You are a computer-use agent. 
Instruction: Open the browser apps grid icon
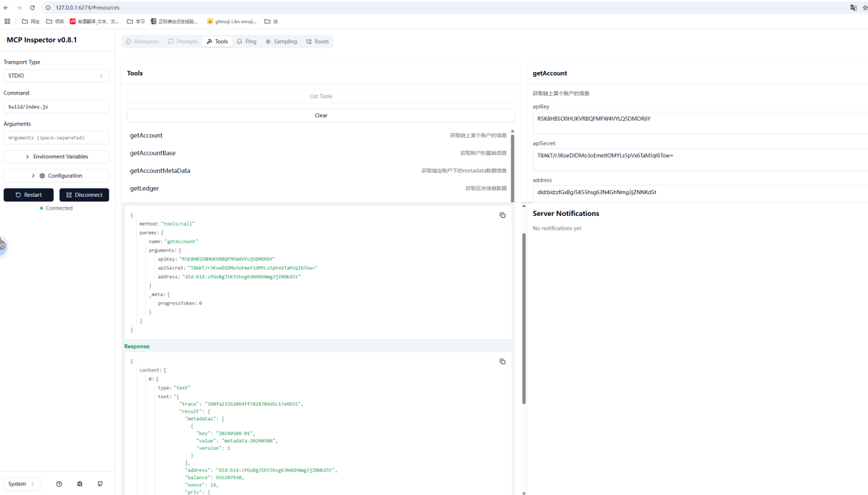click(x=8, y=21)
